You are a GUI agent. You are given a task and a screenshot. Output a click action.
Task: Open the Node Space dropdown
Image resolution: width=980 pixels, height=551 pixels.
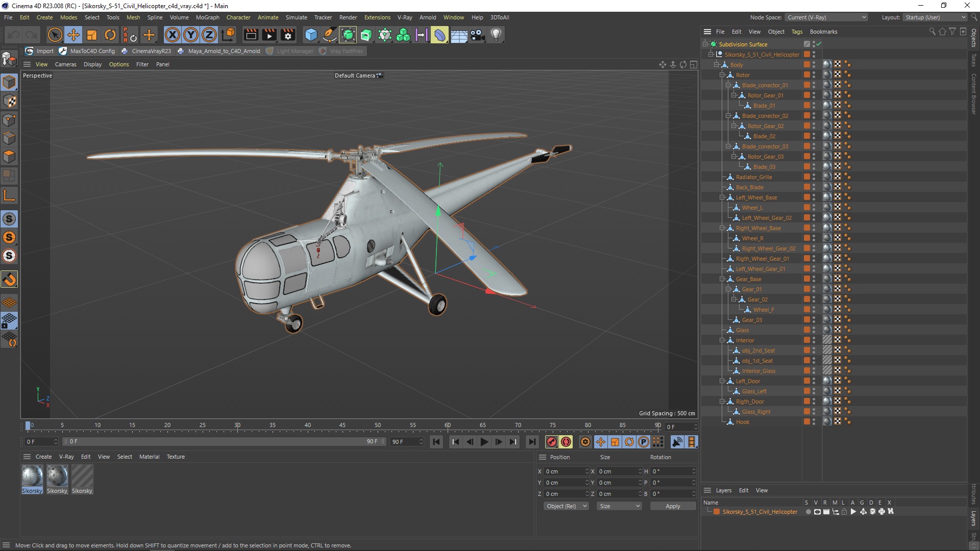point(826,17)
